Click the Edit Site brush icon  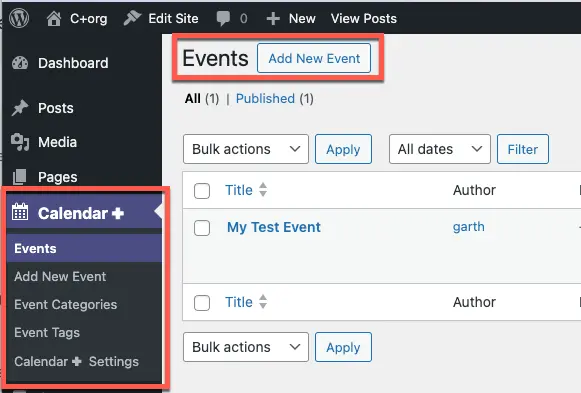(x=132, y=18)
